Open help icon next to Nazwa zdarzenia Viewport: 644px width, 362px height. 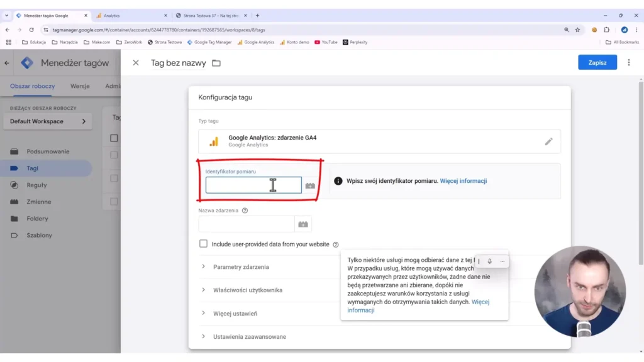(x=245, y=211)
